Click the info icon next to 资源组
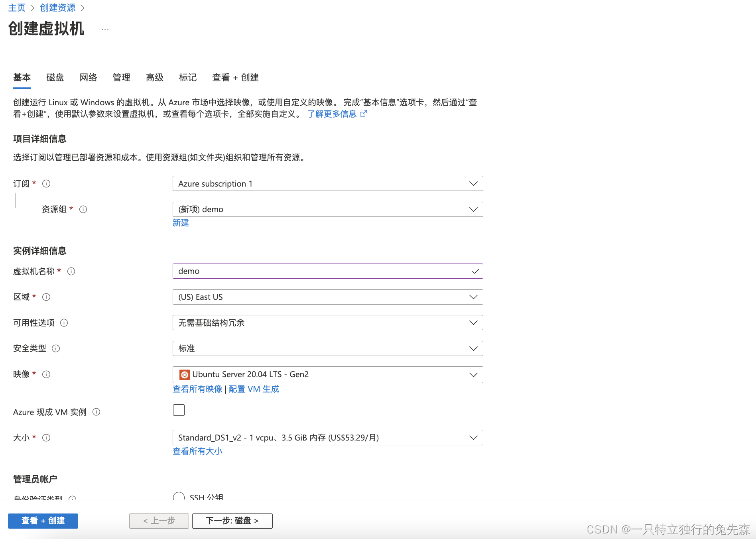Screen dimensions: 756x539 (83, 209)
